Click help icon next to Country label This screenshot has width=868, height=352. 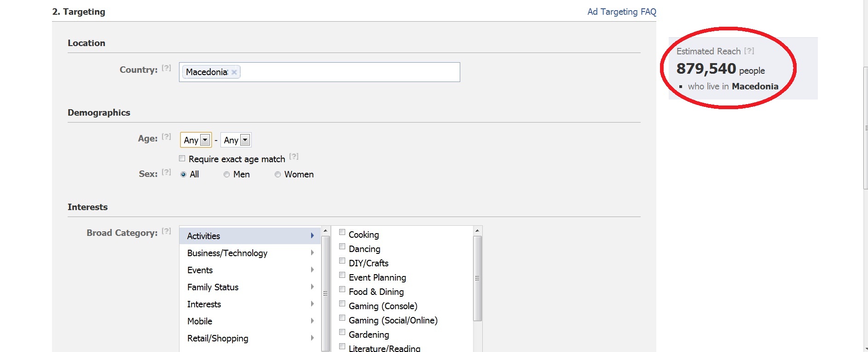click(166, 68)
